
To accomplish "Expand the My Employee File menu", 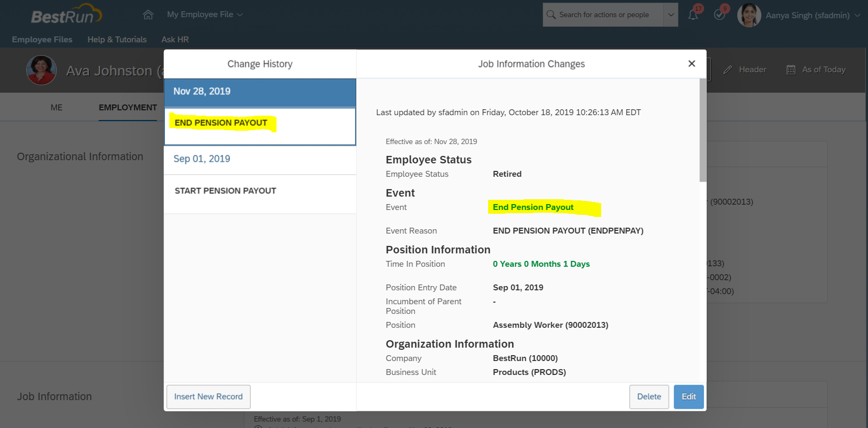I will (x=205, y=14).
